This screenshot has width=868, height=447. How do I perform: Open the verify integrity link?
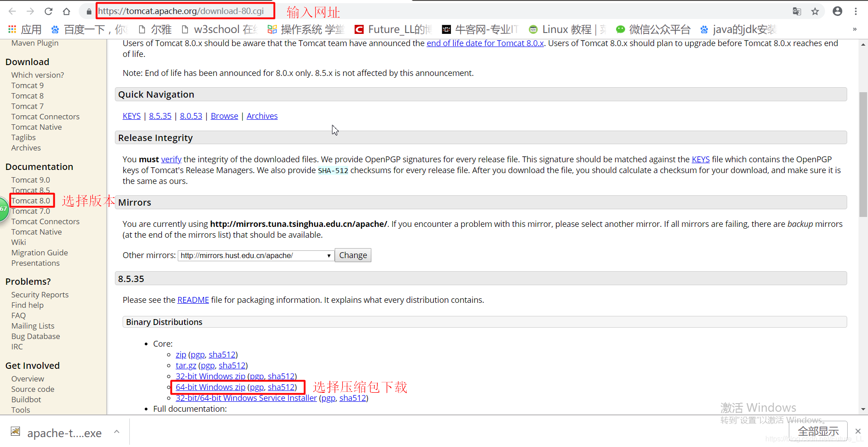click(x=171, y=160)
